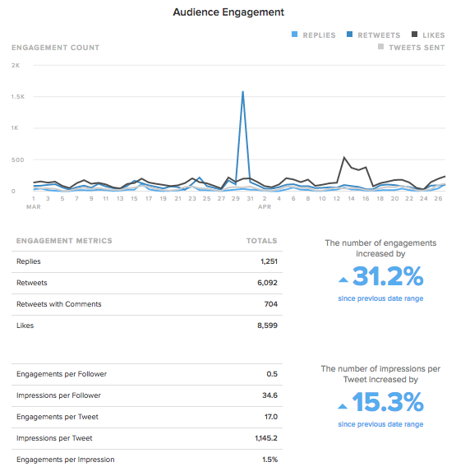Viewport: 456px width, 476px height.
Task: Click the MAR month label
Action: pyautogui.click(x=34, y=206)
